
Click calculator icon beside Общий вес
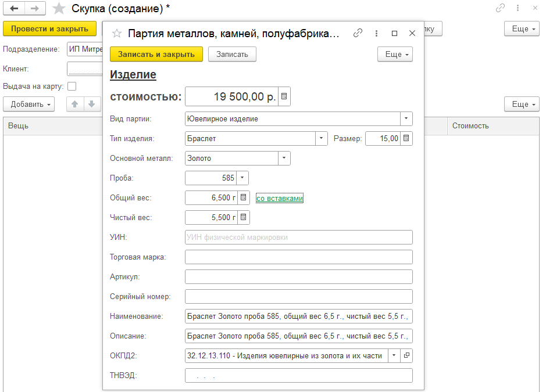pos(244,198)
